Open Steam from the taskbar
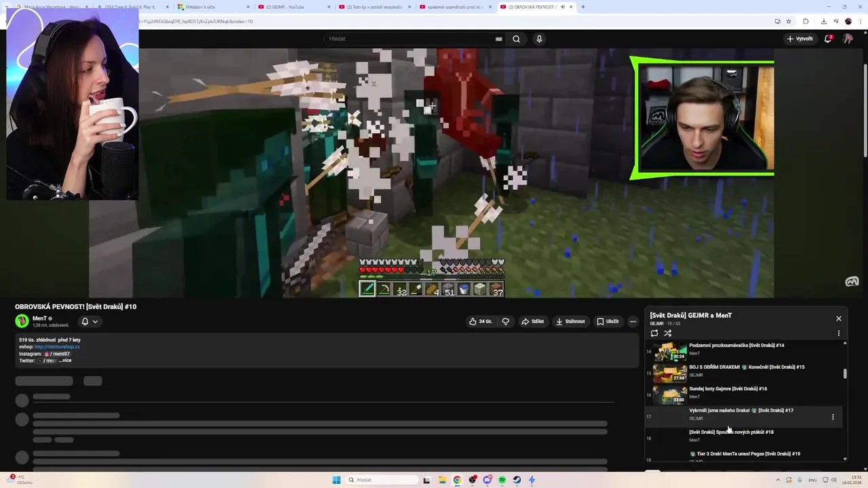This screenshot has width=868, height=488. pyautogui.click(x=517, y=480)
